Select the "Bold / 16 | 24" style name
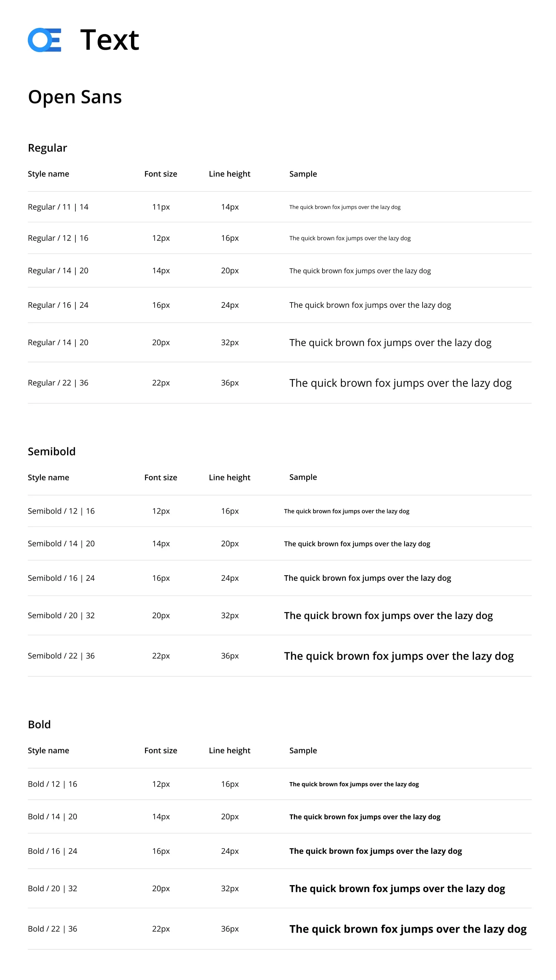 [52, 851]
